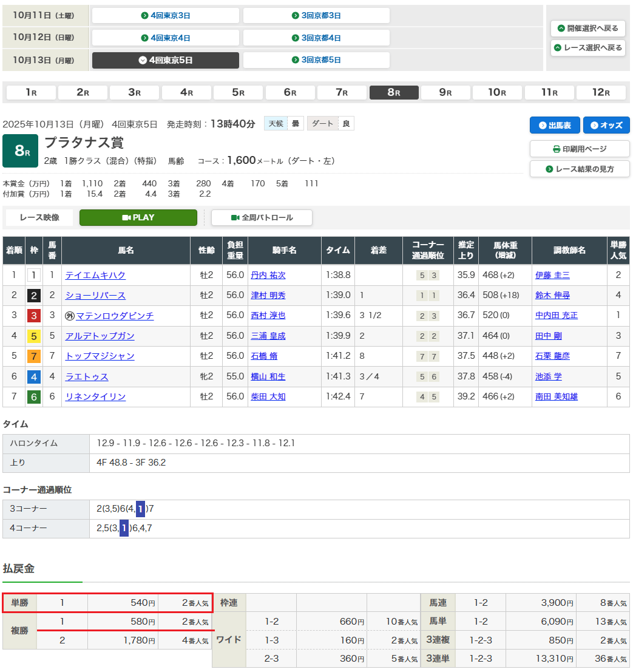
Task: Open the 全周パトロール patrol video
Action: [261, 217]
